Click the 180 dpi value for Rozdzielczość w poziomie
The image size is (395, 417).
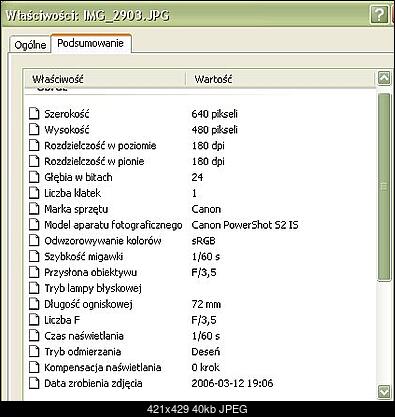pos(208,146)
